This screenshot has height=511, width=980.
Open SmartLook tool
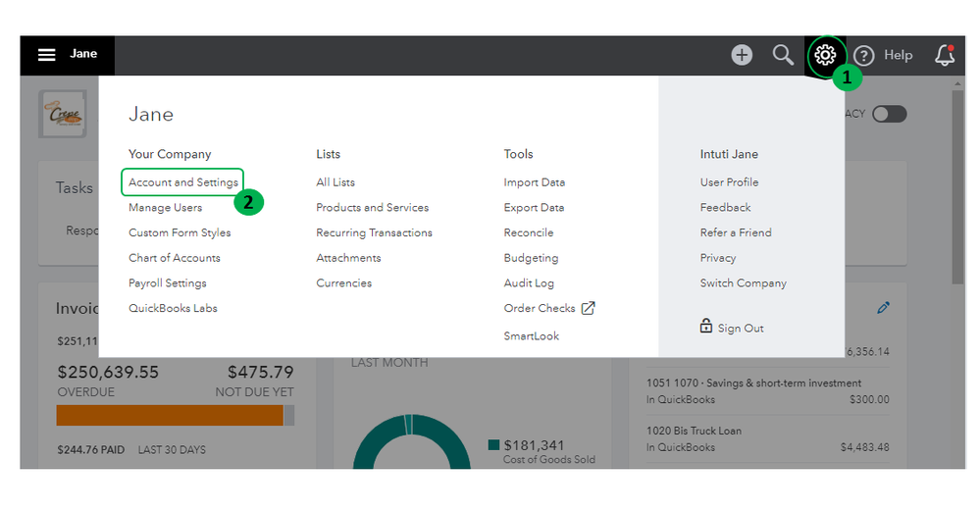coord(532,336)
